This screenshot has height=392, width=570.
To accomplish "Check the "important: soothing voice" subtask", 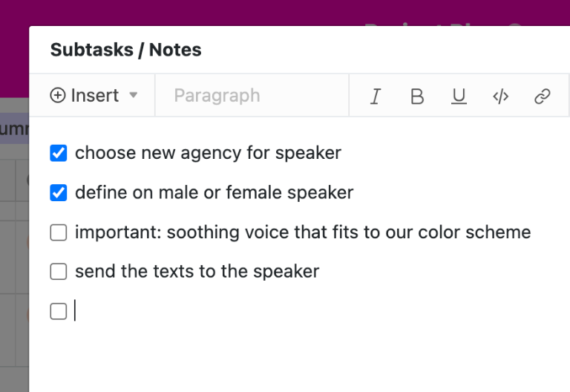I will tap(59, 232).
